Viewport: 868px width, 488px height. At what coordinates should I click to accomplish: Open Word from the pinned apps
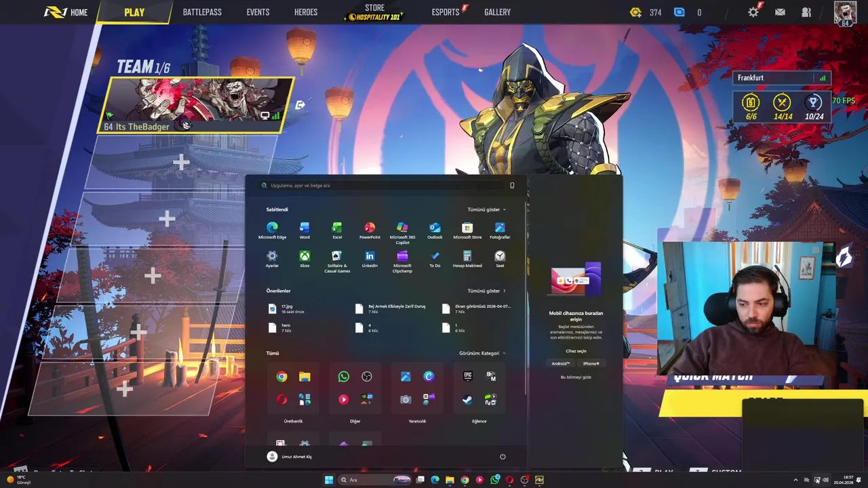coord(304,230)
